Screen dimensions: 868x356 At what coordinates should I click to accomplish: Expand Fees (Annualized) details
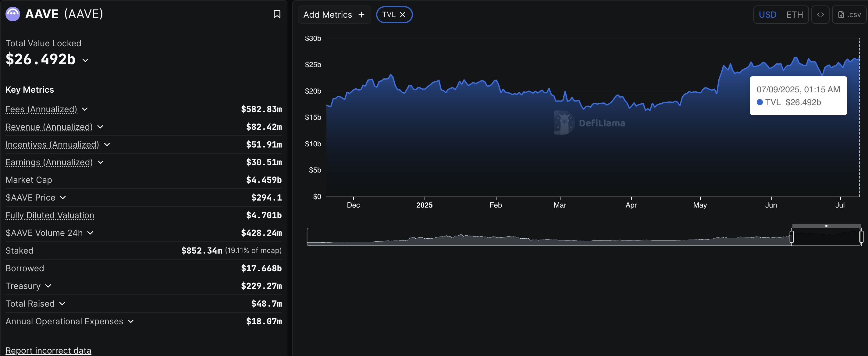(x=85, y=109)
